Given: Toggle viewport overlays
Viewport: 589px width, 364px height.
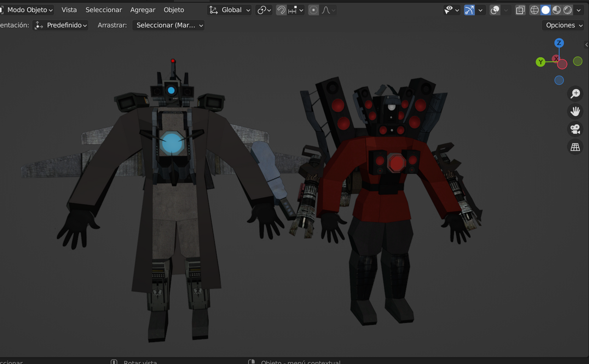Looking at the screenshot, I should coord(495,10).
